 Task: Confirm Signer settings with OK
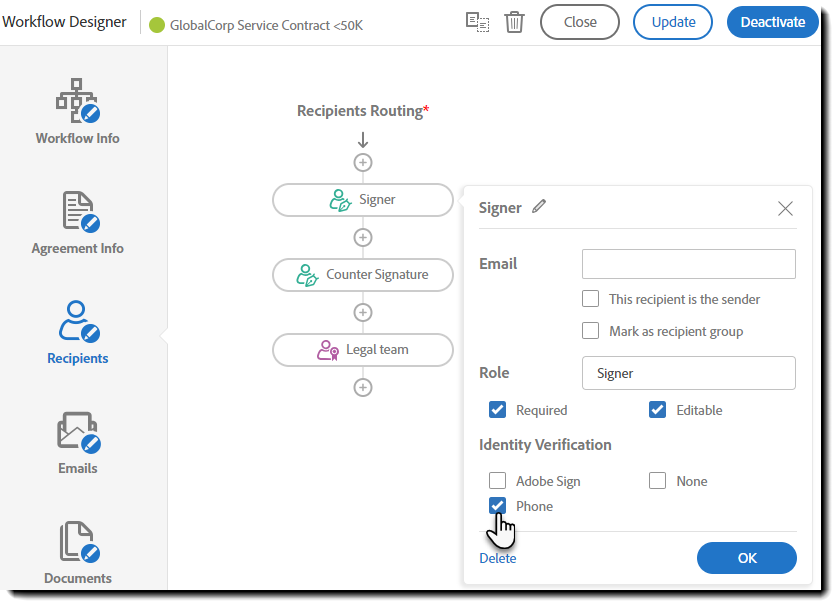(746, 558)
